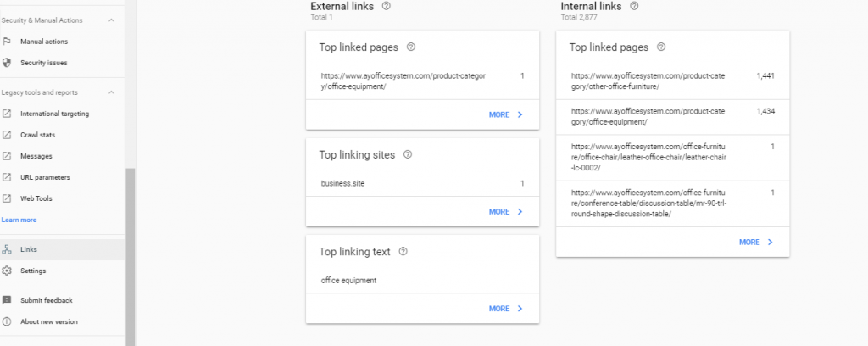The height and width of the screenshot is (346, 868).
Task: Open MORE under internal Top linked pages
Action: point(755,243)
